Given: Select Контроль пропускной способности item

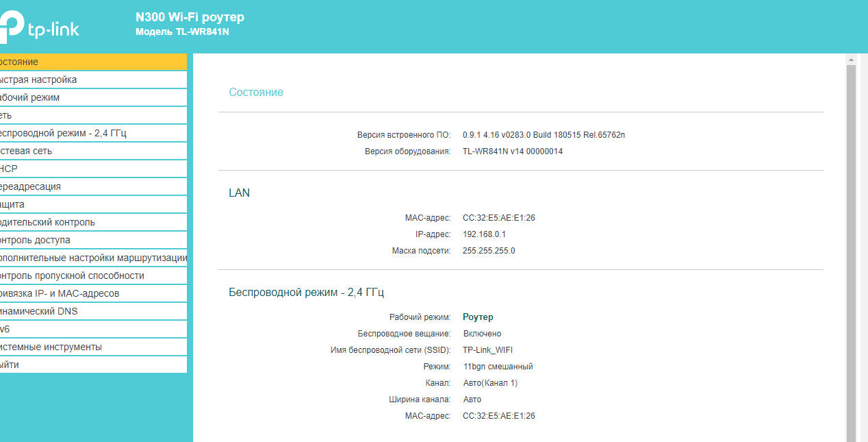Looking at the screenshot, I should (93, 275).
